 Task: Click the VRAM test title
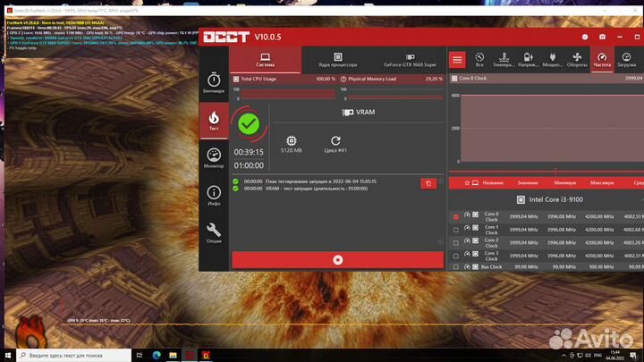358,112
